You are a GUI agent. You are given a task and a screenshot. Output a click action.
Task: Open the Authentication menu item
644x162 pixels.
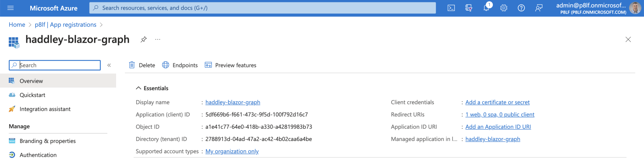[x=38, y=155]
